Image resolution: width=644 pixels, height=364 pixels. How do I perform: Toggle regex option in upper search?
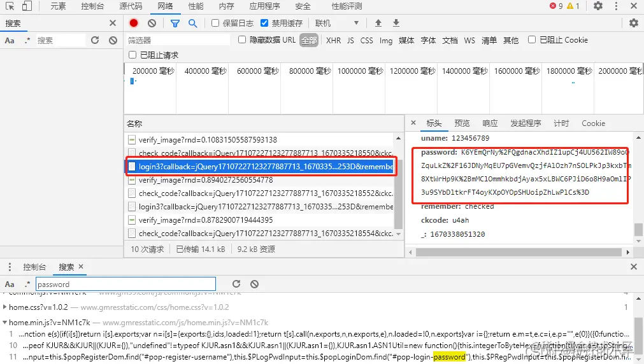pos(27,40)
